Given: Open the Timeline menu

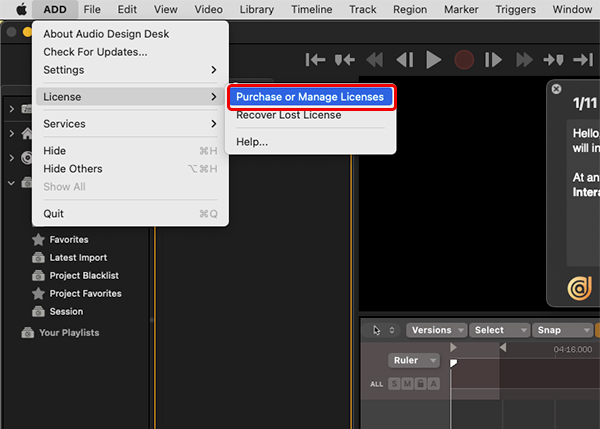Looking at the screenshot, I should coord(311,9).
